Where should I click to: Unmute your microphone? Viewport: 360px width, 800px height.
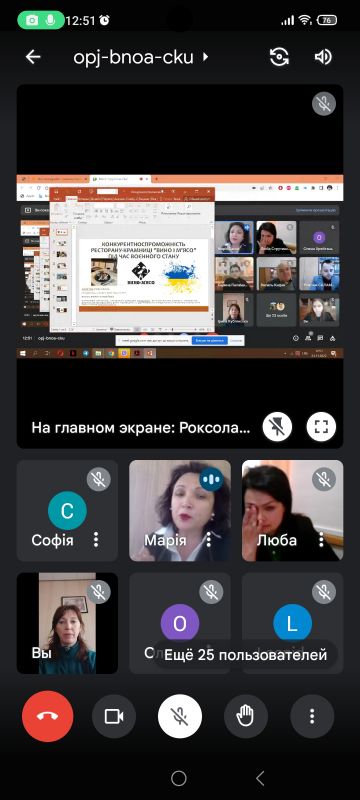point(179,716)
